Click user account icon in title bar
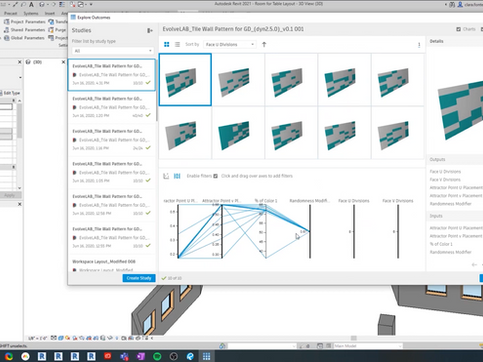 click(460, 4)
